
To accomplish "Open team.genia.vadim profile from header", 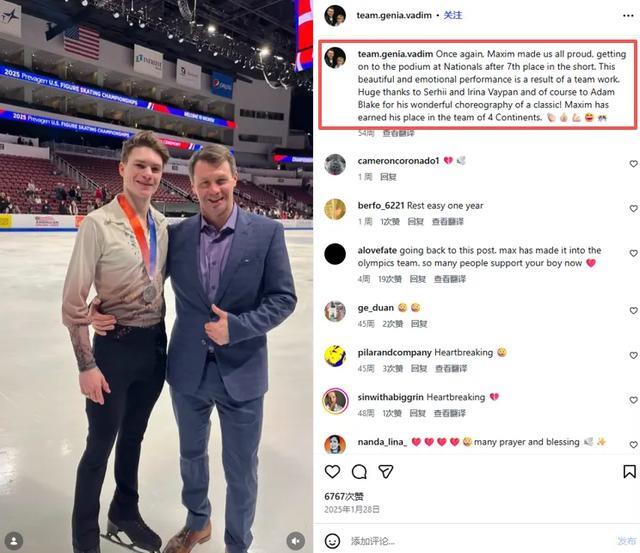I will [x=394, y=15].
